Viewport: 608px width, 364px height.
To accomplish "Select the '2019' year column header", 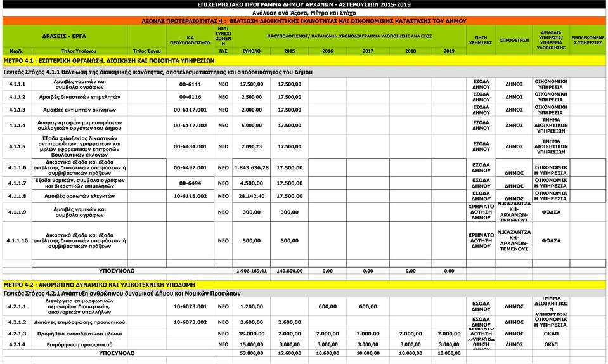I will click(x=449, y=51).
